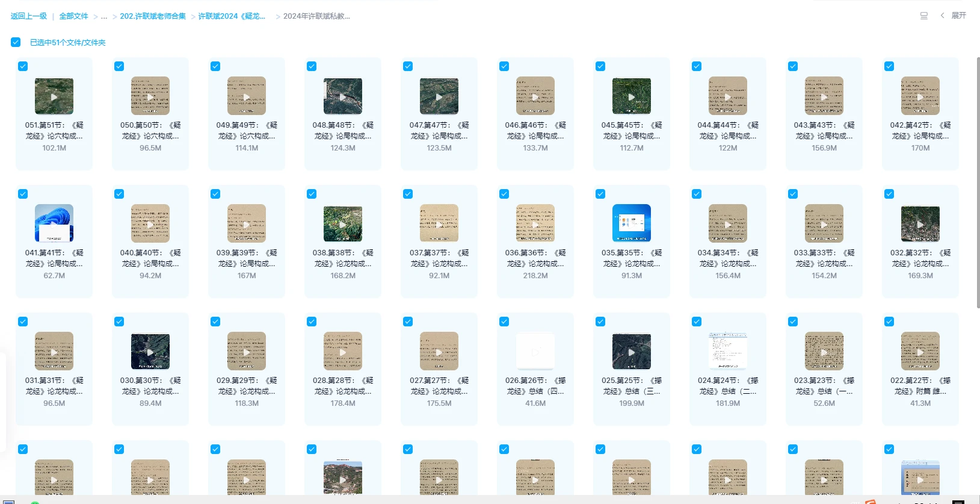The width and height of the screenshot is (980, 504).
Task: Open the 038.第38节 satellite map thumbnail
Action: pyautogui.click(x=343, y=223)
